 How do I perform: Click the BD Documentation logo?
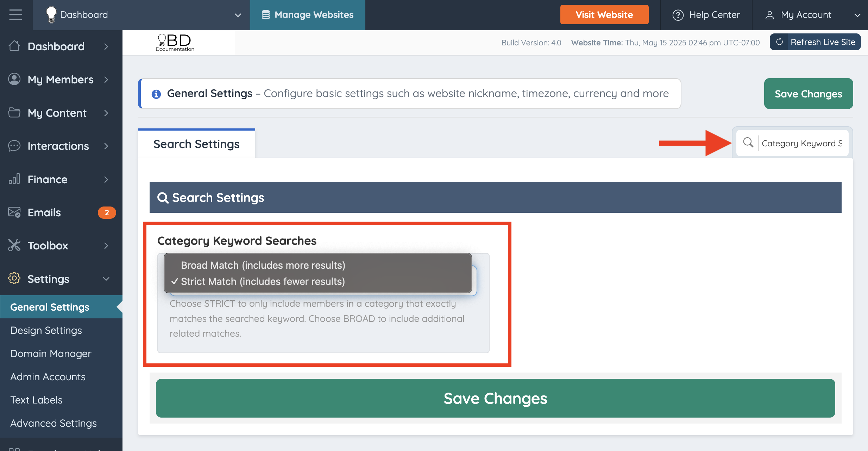coord(175,43)
